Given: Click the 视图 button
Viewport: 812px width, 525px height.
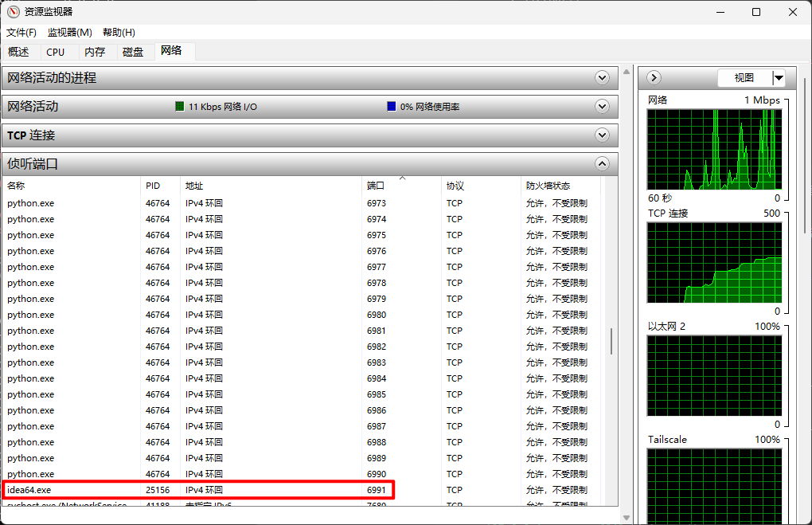Looking at the screenshot, I should (744, 78).
